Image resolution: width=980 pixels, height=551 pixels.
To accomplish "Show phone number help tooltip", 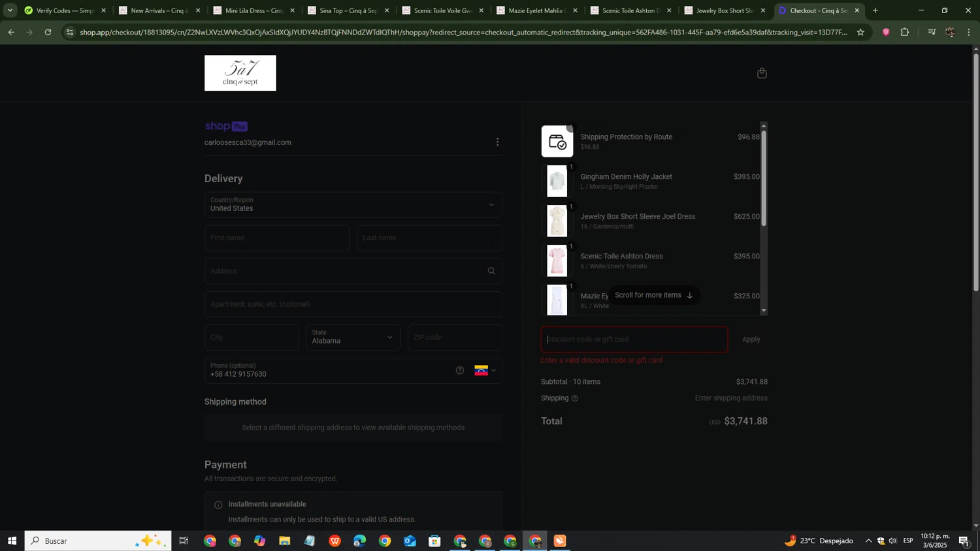I will click(x=460, y=371).
